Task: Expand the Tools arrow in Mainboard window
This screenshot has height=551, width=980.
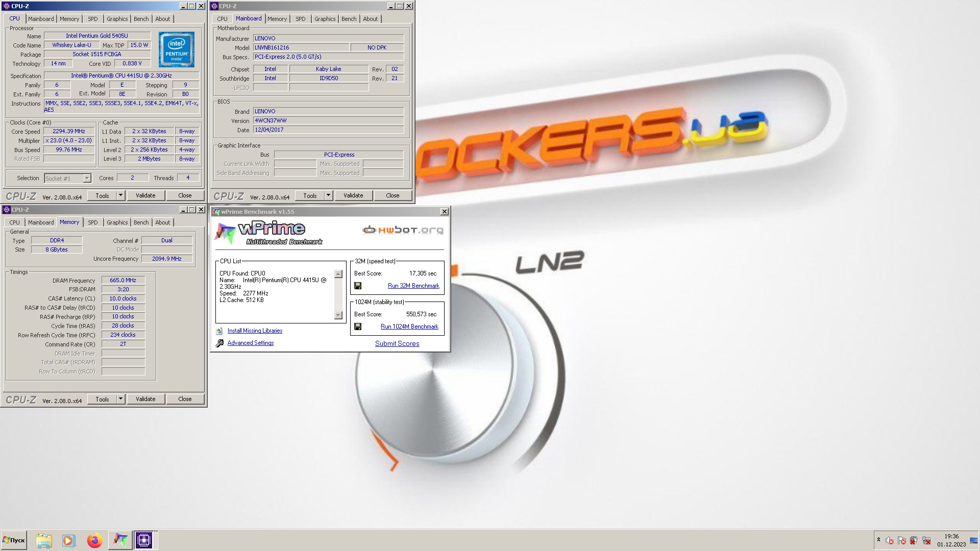Action: tap(329, 195)
